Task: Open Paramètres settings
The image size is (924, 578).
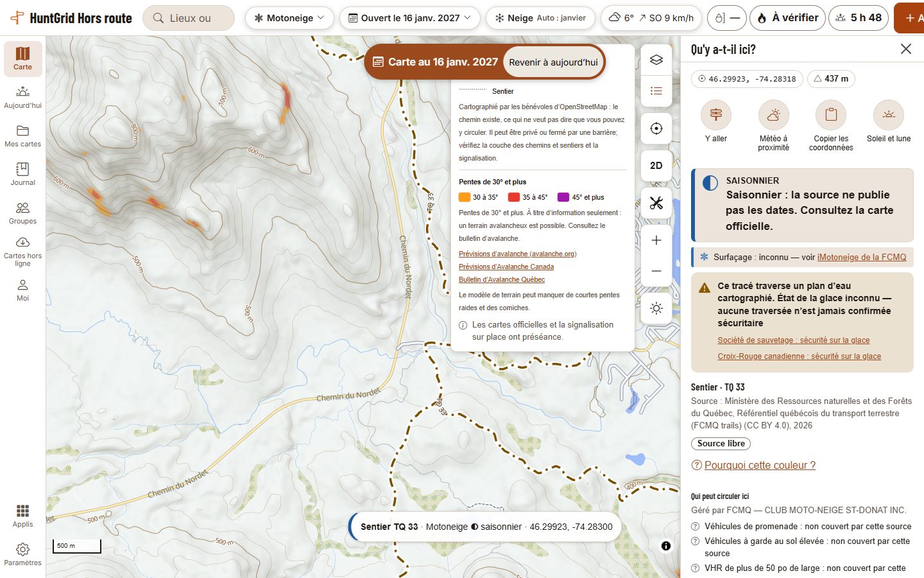Action: pyautogui.click(x=22, y=554)
